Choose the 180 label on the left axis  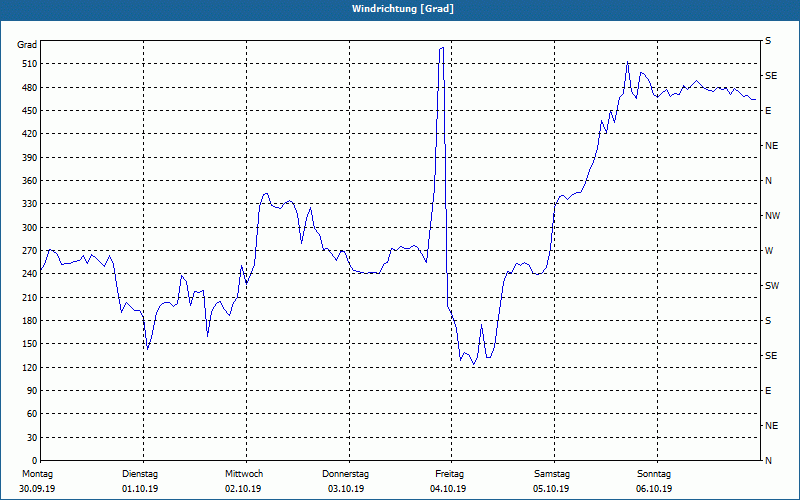pos(30,320)
